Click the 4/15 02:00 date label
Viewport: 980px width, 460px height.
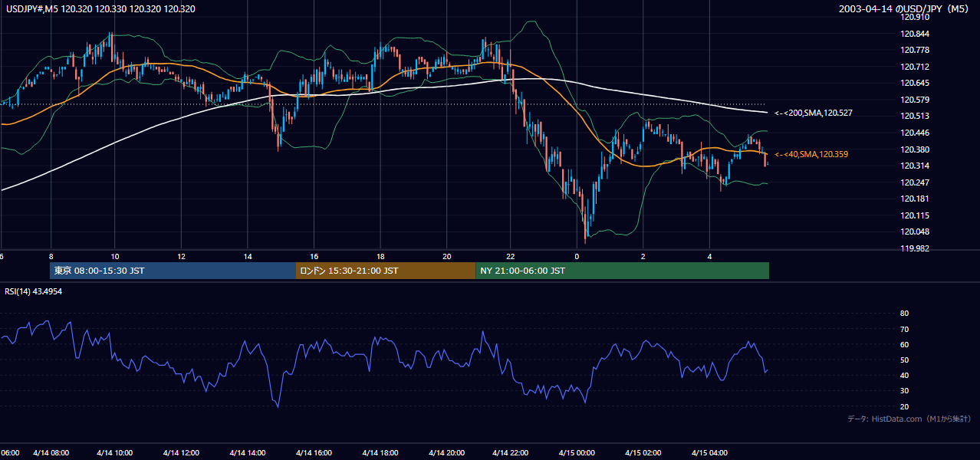click(643, 452)
